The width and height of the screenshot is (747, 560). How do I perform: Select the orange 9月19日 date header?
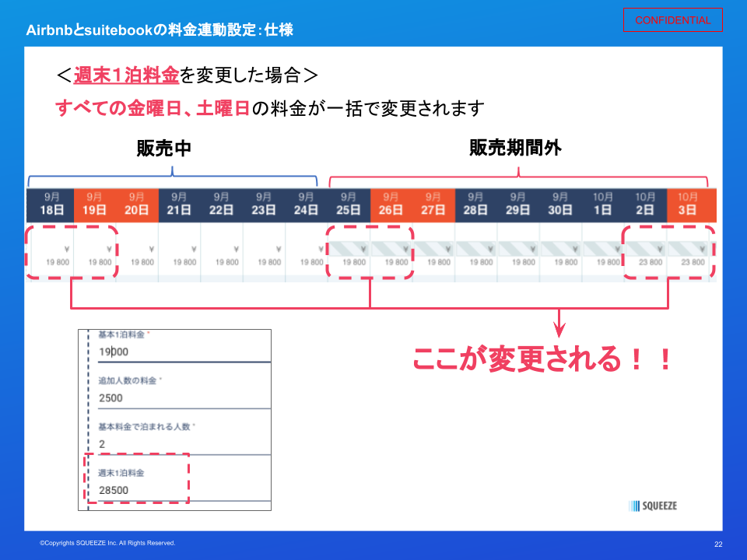pyautogui.click(x=94, y=205)
